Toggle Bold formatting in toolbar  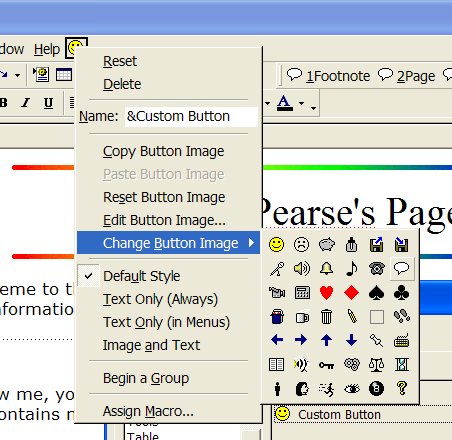point(4,103)
